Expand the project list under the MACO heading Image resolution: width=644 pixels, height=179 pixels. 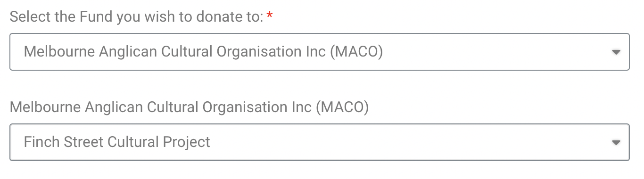click(320, 142)
